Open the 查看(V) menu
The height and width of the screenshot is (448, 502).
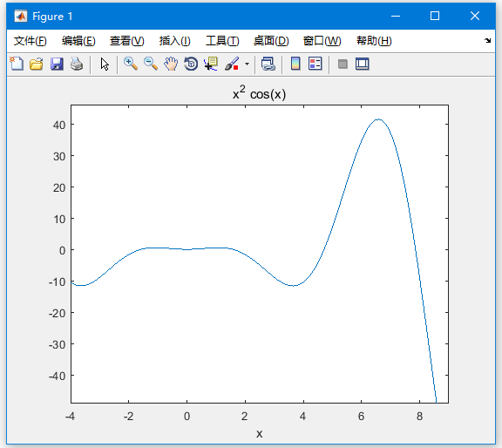[126, 41]
